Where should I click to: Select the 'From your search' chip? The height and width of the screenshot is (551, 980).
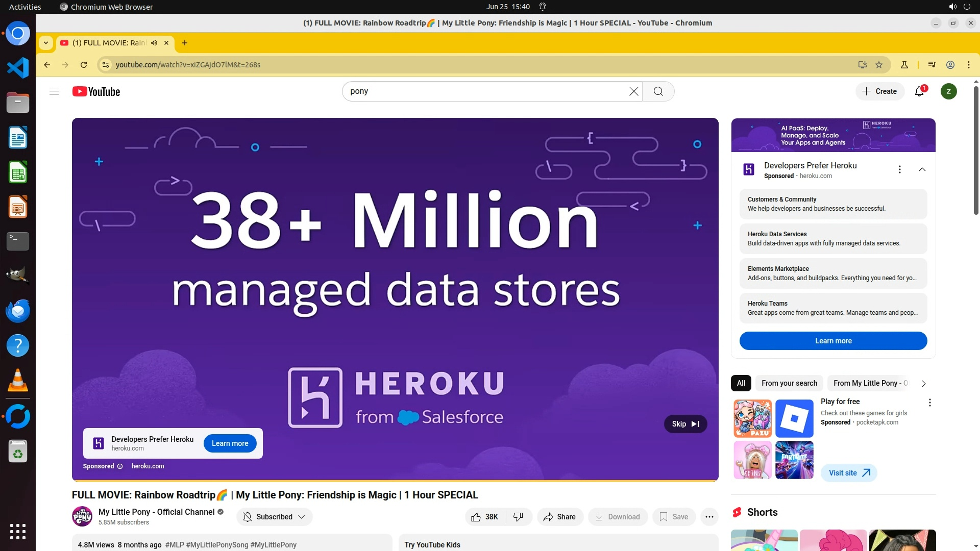point(789,383)
